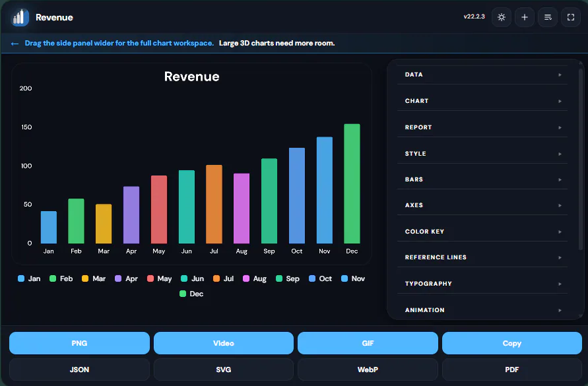Click the left arrow in the hint banner

15,44
